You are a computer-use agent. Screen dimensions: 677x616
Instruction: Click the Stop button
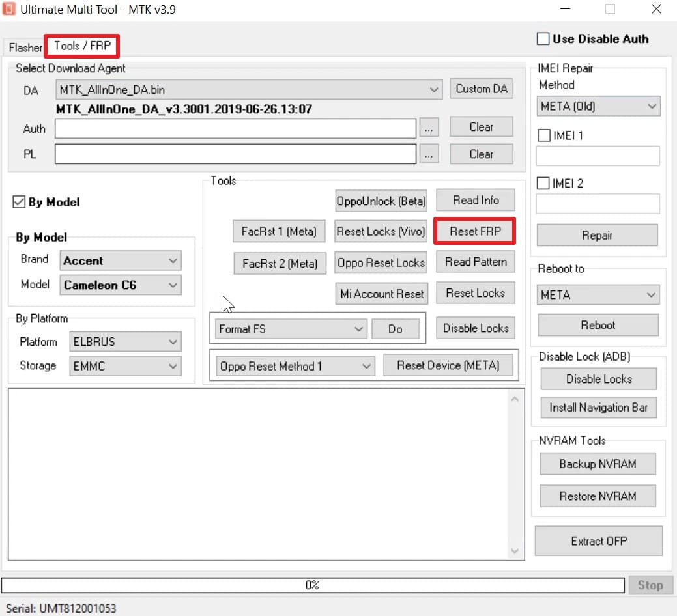pos(650,585)
